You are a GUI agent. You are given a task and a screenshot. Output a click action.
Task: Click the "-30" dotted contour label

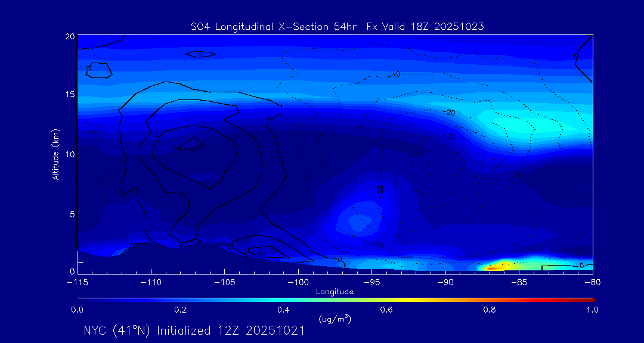coord(451,136)
